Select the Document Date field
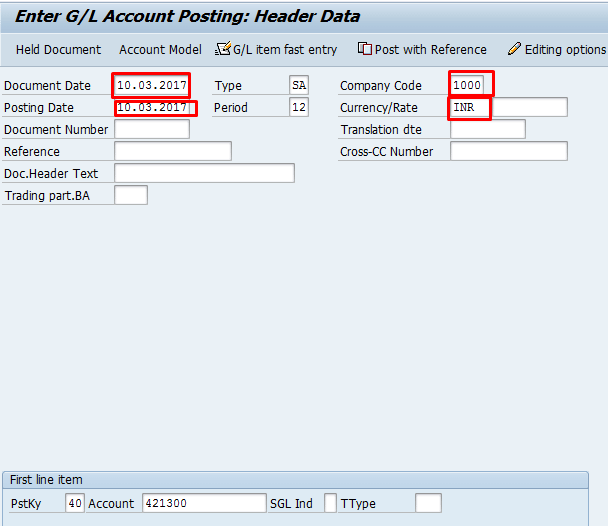 pos(152,85)
